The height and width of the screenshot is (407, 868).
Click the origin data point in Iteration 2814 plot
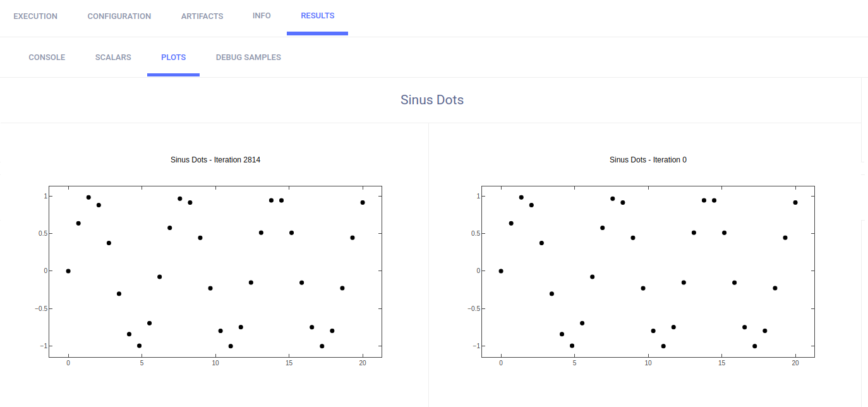pos(68,271)
